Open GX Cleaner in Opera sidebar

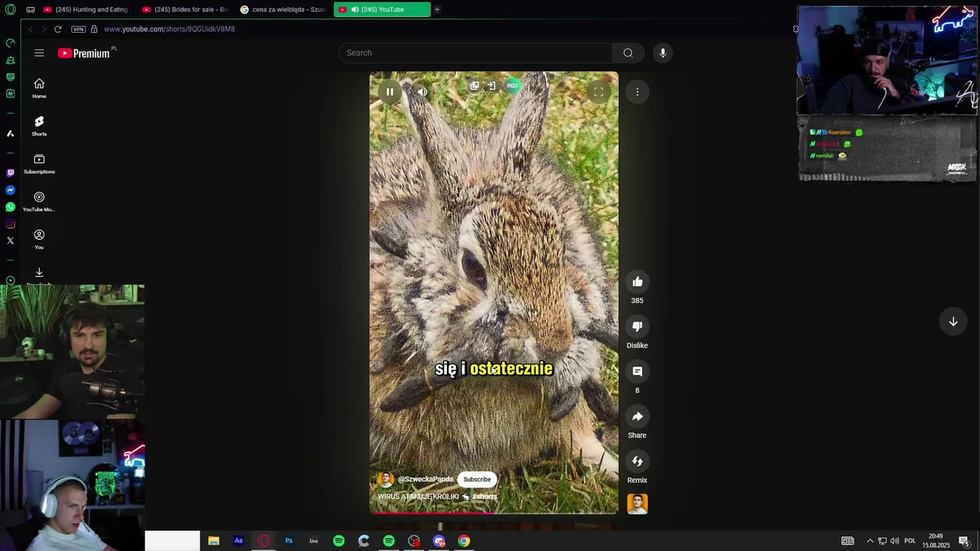click(x=10, y=60)
